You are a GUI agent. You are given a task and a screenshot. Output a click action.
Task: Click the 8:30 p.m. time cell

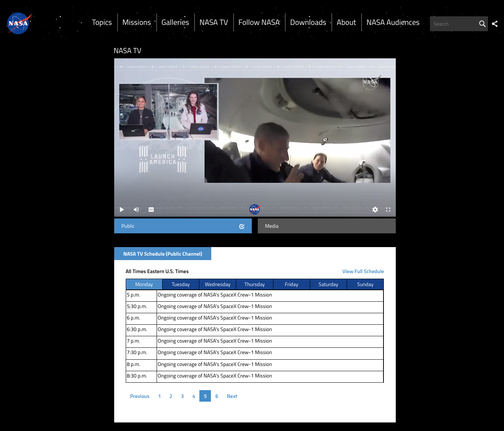[x=141, y=376]
